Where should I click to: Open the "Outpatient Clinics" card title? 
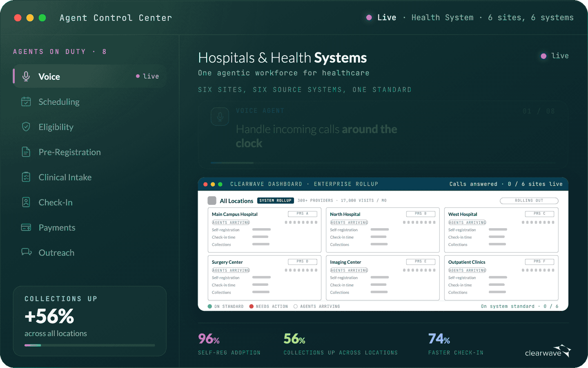467,262
